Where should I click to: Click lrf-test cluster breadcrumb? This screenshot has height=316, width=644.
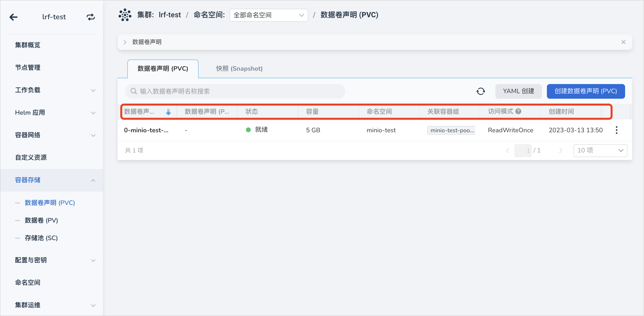pyautogui.click(x=170, y=15)
